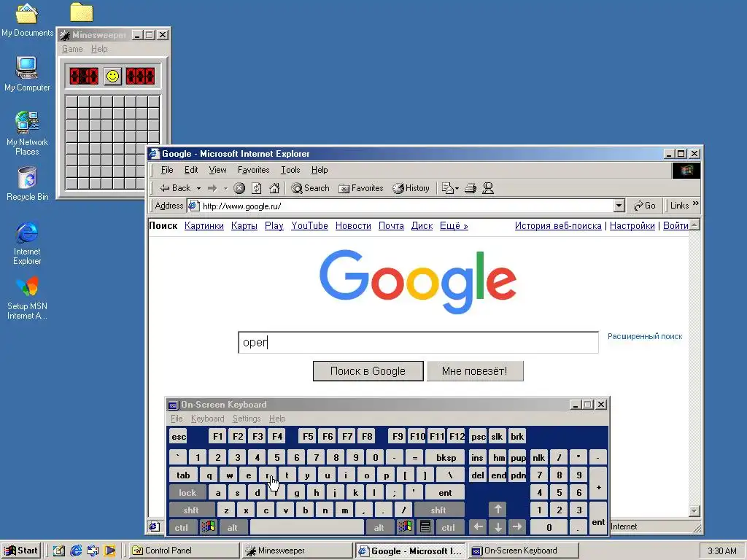The image size is (747, 560).
Task: Click the Расширенный поиск link
Action: (x=645, y=336)
